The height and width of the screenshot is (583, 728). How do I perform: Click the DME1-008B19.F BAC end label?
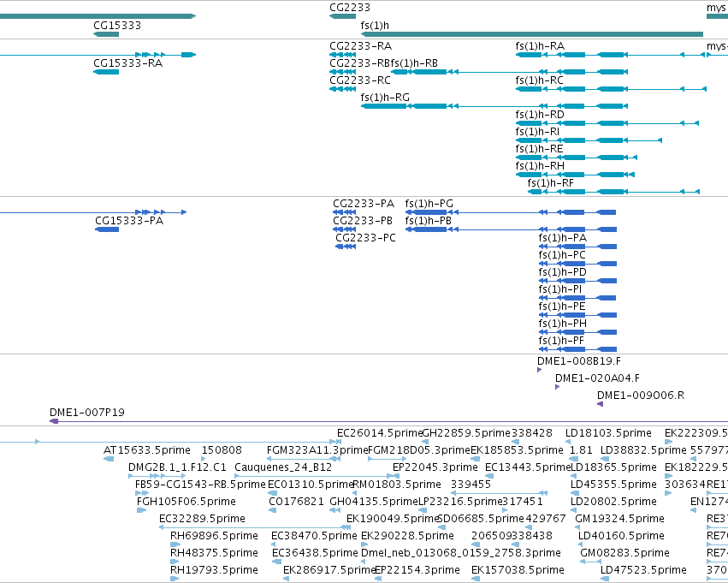pos(578,361)
